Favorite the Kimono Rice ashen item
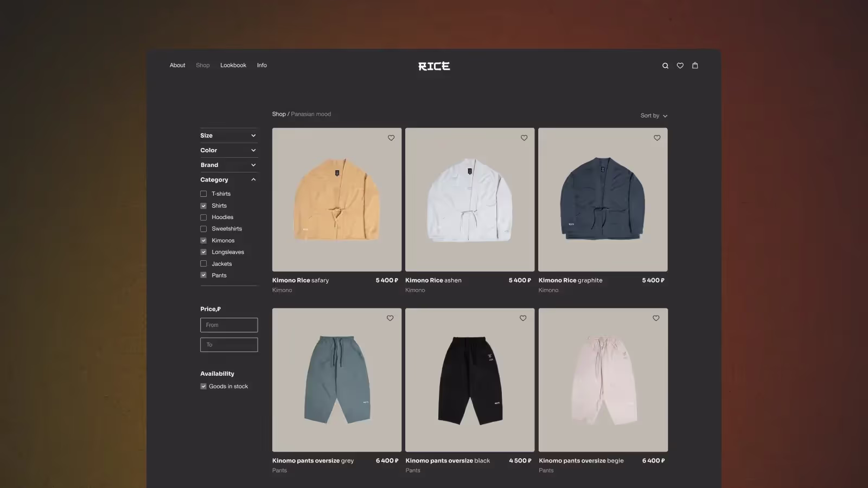This screenshot has width=868, height=488. [x=524, y=138]
